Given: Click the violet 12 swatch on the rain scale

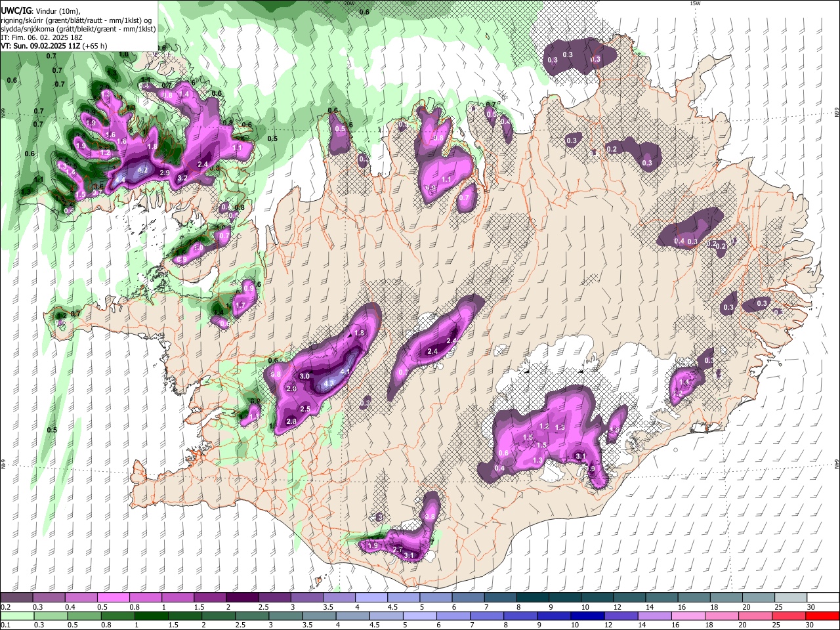Looking at the screenshot, I should [x=621, y=616].
